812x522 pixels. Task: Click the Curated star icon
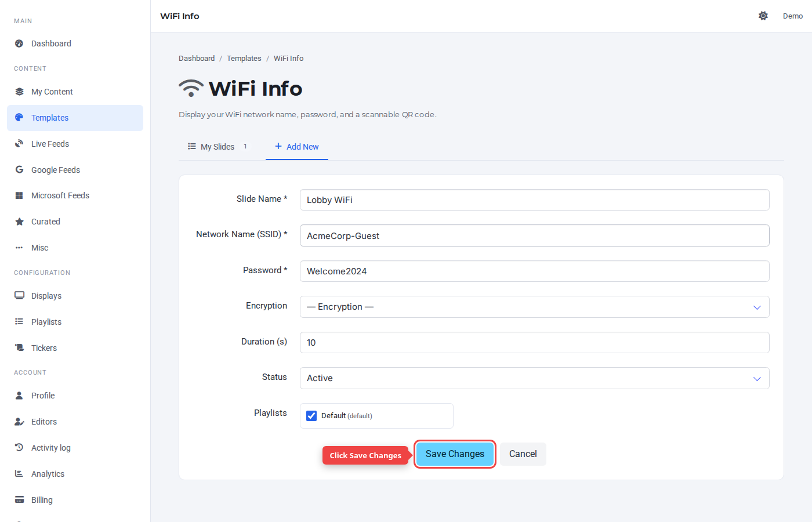click(19, 222)
